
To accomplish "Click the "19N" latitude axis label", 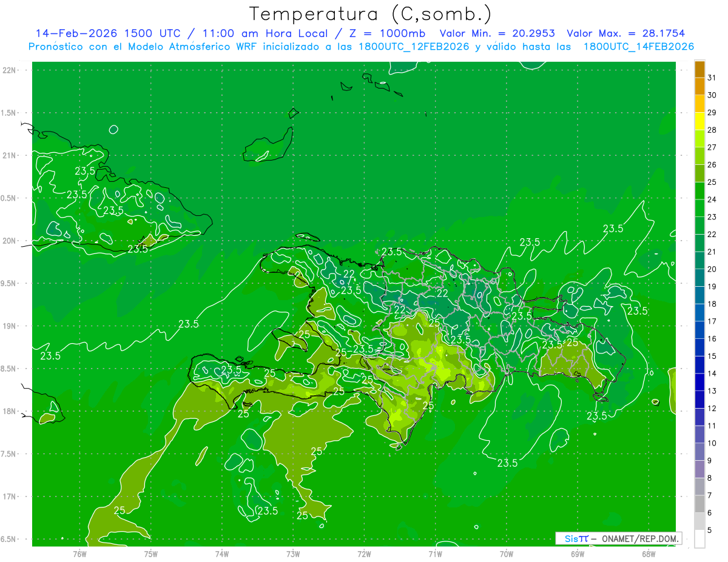I will pos(9,326).
